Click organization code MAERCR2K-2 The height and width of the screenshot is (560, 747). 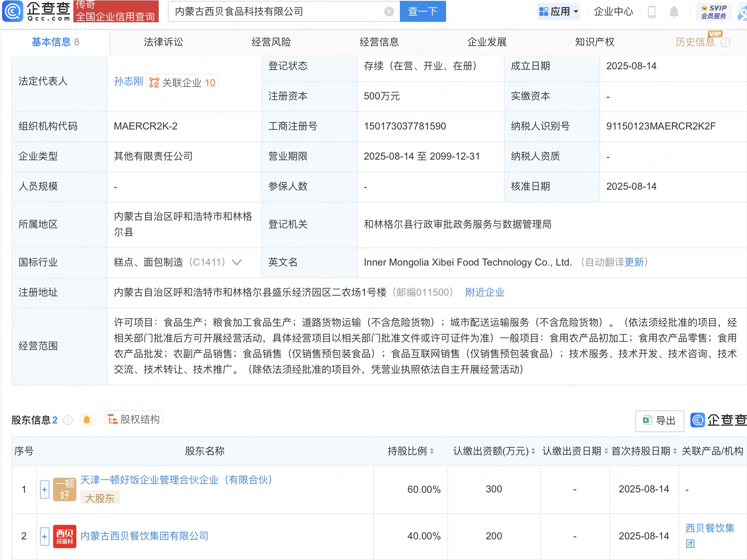pos(146,126)
